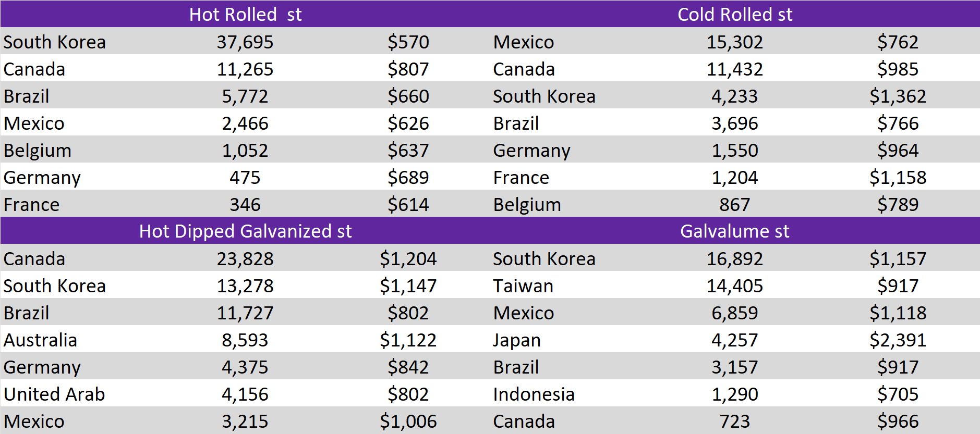The width and height of the screenshot is (980, 434).
Task: Click the 23,828 Canada tonnage cell
Action: click(x=245, y=259)
